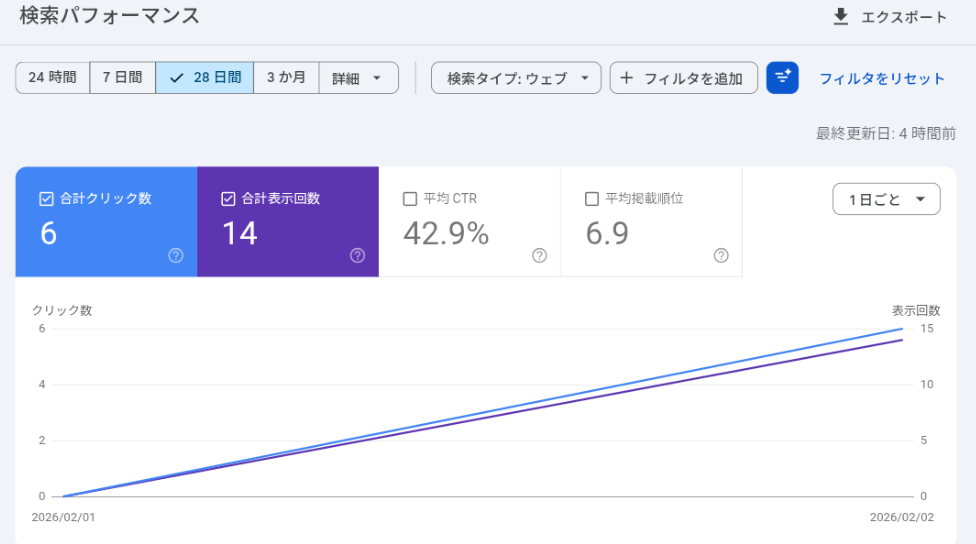Image resolution: width=976 pixels, height=544 pixels.
Task: Click the 2026/02/02 endpoint on clicks line
Action: 902,329
